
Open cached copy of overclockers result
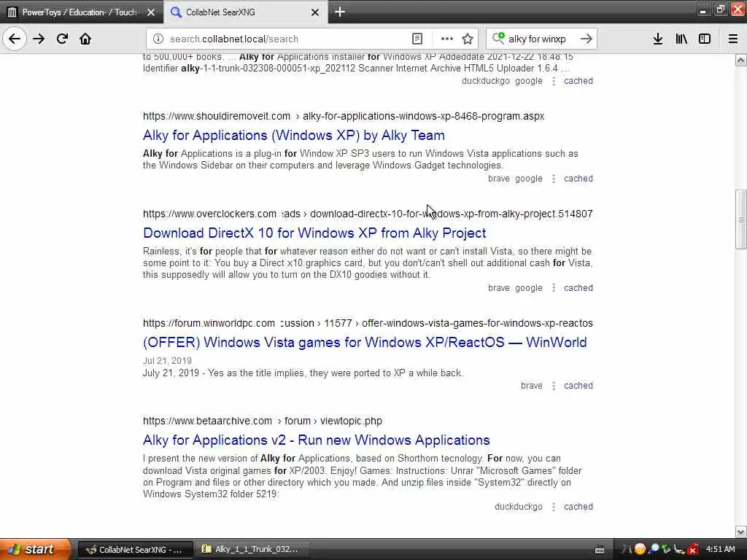click(578, 288)
